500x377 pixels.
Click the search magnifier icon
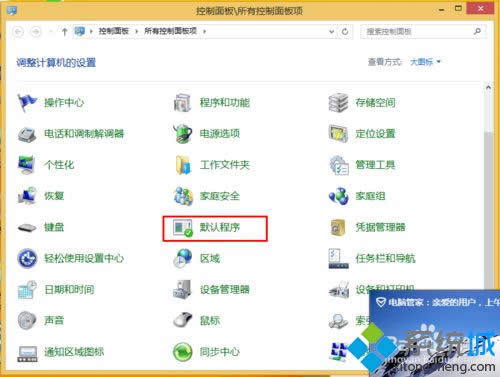click(x=477, y=32)
